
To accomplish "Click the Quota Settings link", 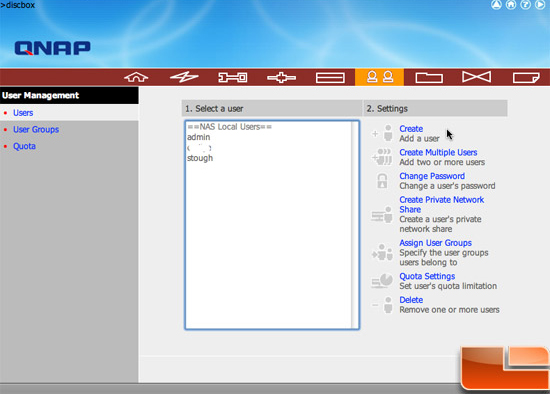I will click(x=427, y=276).
